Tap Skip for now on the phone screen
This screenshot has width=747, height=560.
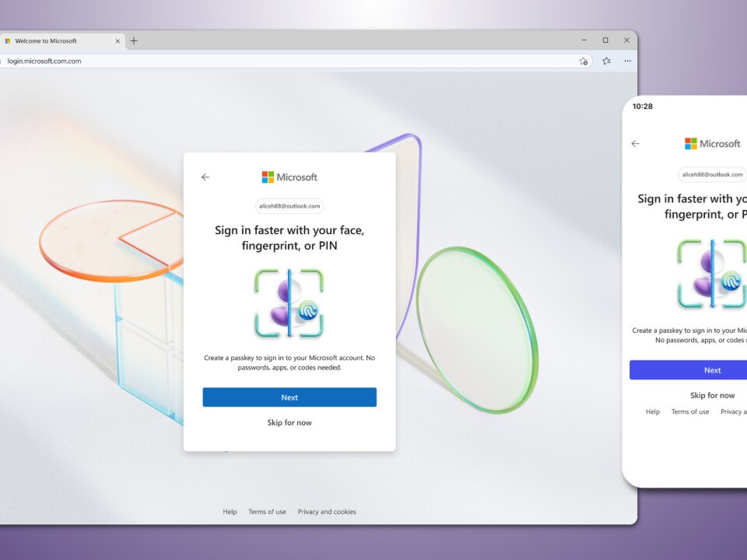(x=712, y=395)
